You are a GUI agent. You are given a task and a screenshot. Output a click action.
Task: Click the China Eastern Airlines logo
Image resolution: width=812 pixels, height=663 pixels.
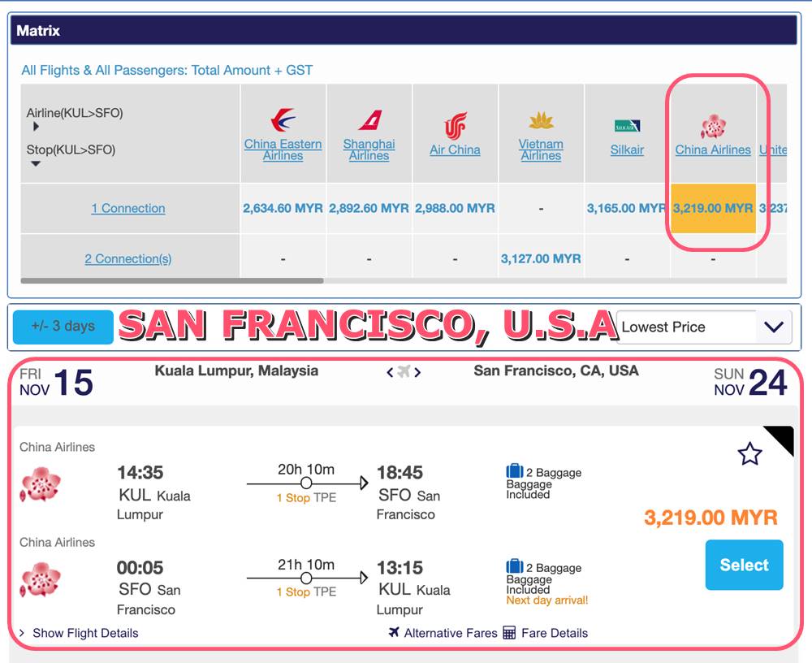point(283,119)
